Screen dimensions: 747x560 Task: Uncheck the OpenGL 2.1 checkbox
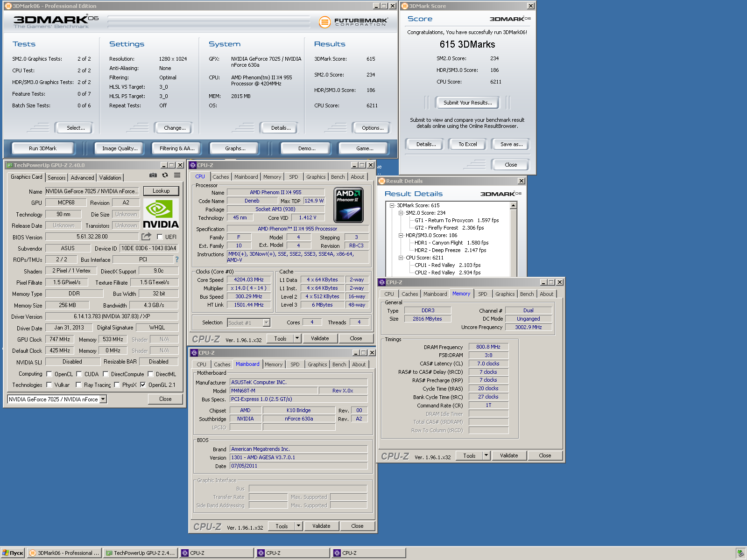143,385
